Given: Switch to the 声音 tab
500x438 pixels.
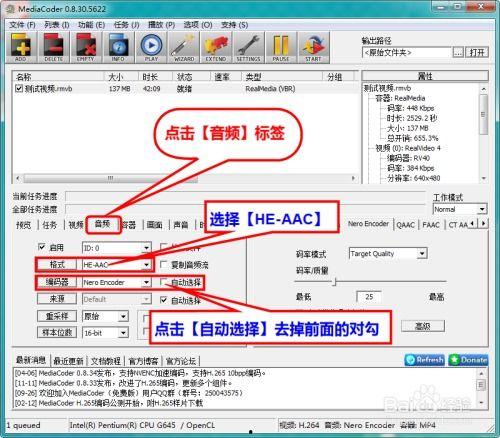Looking at the screenshot, I should (x=181, y=225).
